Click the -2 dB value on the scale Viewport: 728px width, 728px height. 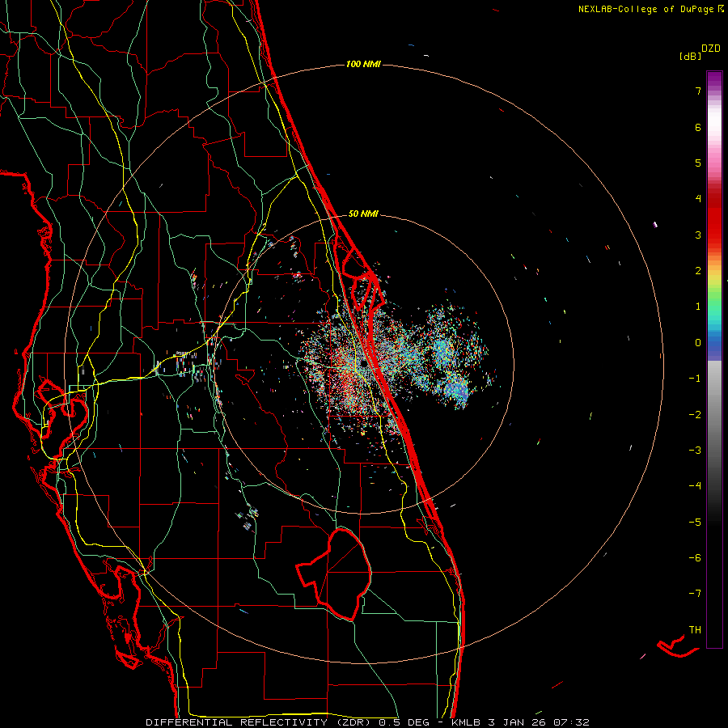tap(695, 415)
